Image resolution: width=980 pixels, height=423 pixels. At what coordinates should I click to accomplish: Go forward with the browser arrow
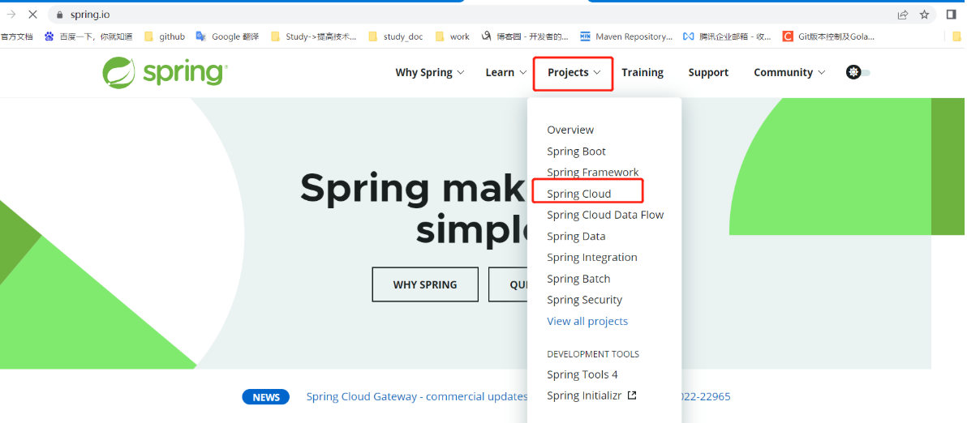11,14
